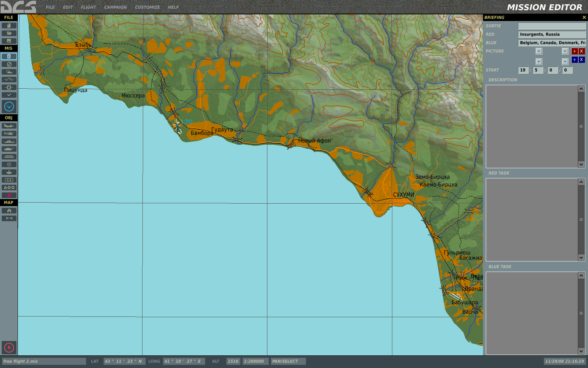588x368 pixels.
Task: Click the round blue fly mission button
Action: pyautogui.click(x=9, y=107)
